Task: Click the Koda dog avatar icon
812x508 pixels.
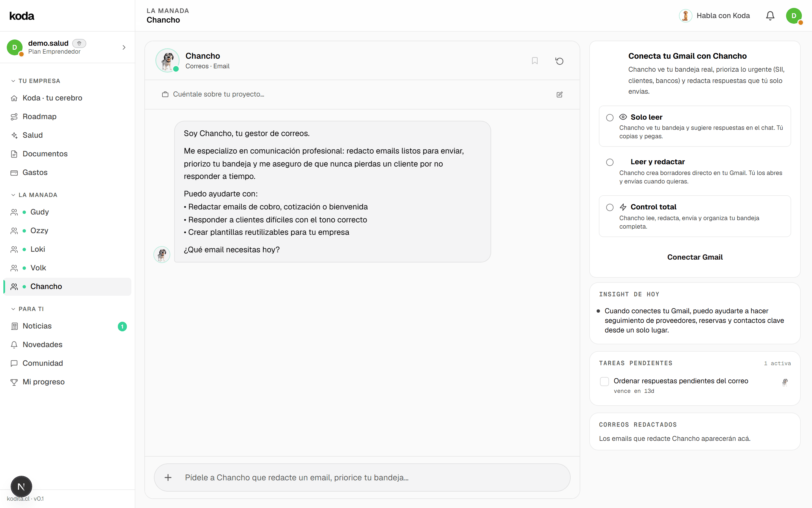Action: (685, 16)
